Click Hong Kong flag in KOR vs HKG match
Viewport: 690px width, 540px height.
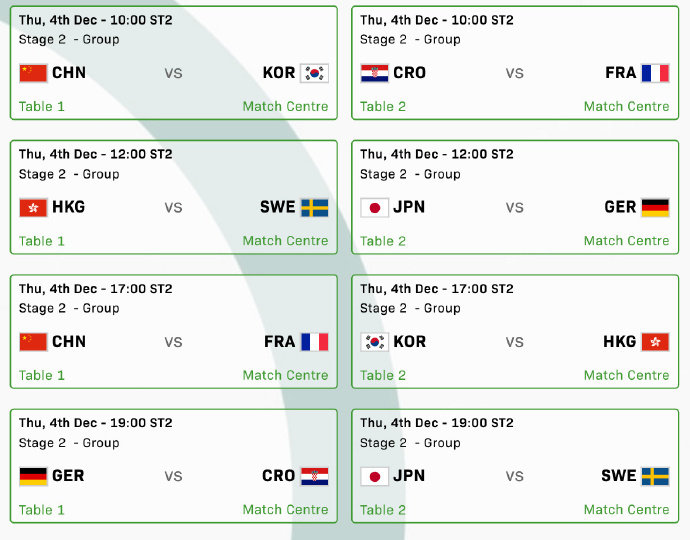click(655, 342)
